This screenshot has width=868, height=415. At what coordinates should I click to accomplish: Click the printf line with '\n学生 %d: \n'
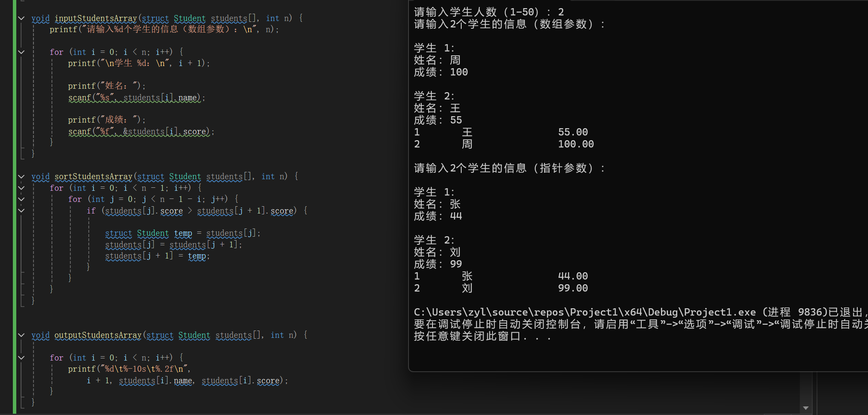[139, 63]
